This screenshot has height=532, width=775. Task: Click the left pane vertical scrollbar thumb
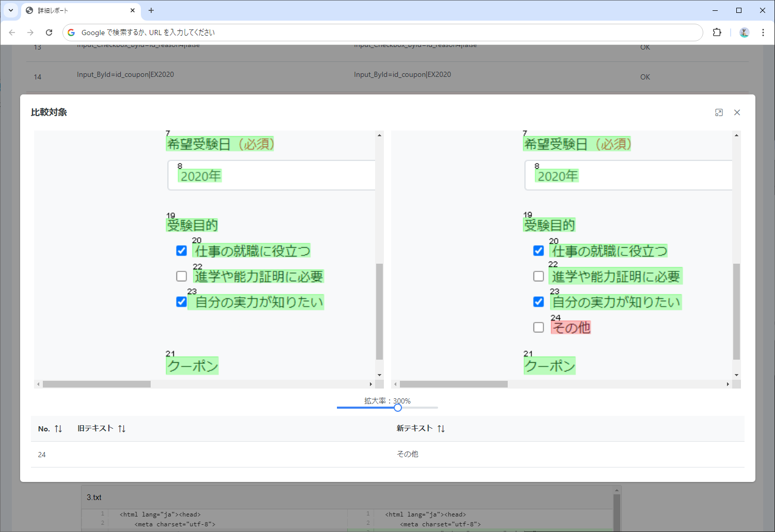(380, 312)
